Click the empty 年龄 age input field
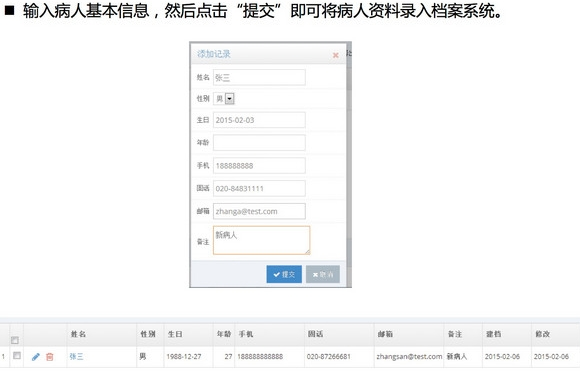The height and width of the screenshot is (372, 580). click(259, 143)
